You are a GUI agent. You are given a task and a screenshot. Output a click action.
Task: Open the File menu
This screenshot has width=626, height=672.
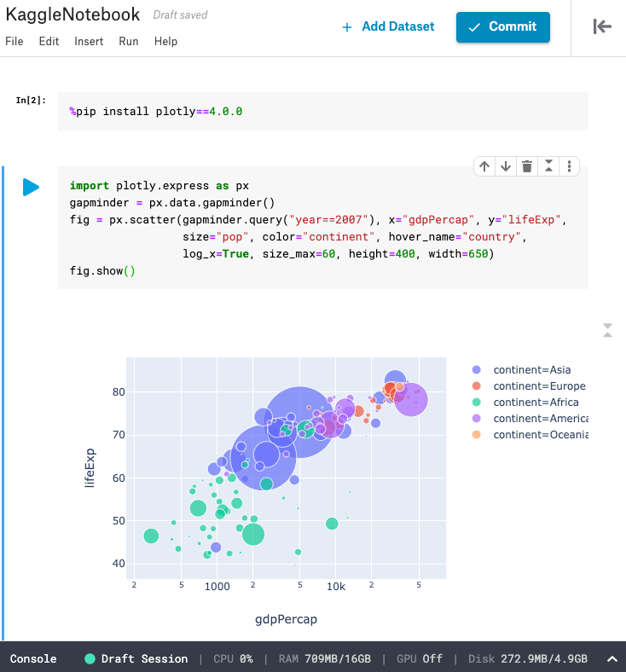[14, 42]
